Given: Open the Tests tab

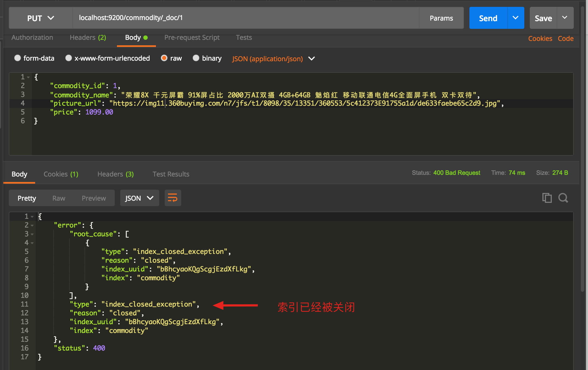Looking at the screenshot, I should click(x=244, y=38).
